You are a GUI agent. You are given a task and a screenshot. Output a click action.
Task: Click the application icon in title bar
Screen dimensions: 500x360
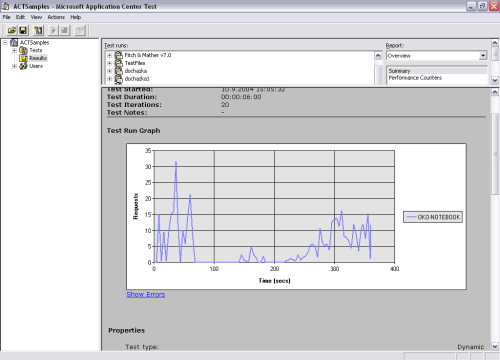(6, 6)
